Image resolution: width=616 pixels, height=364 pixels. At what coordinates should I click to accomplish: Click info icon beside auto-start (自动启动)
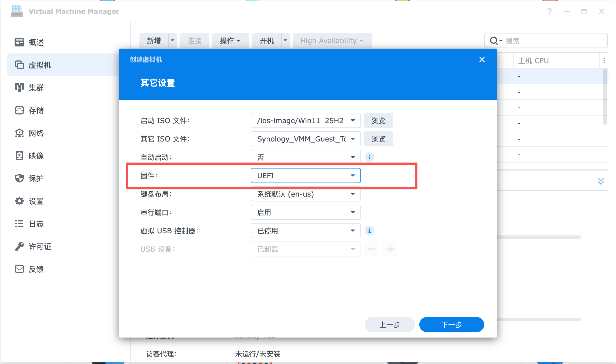point(369,157)
